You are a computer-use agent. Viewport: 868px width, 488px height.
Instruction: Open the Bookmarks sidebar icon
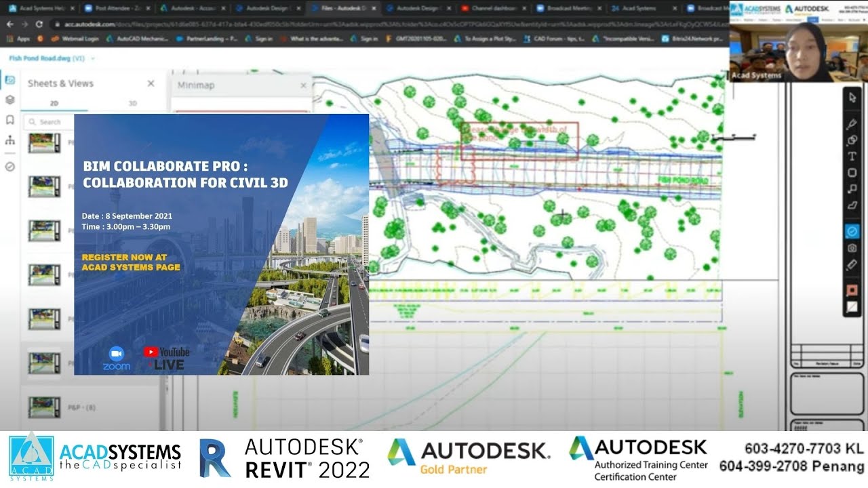coord(9,120)
